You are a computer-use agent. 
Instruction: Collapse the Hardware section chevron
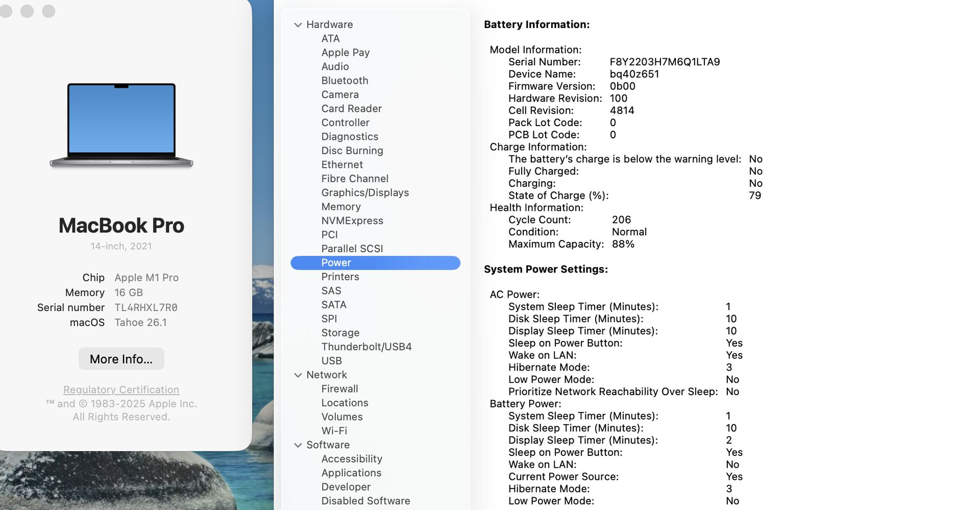point(298,25)
